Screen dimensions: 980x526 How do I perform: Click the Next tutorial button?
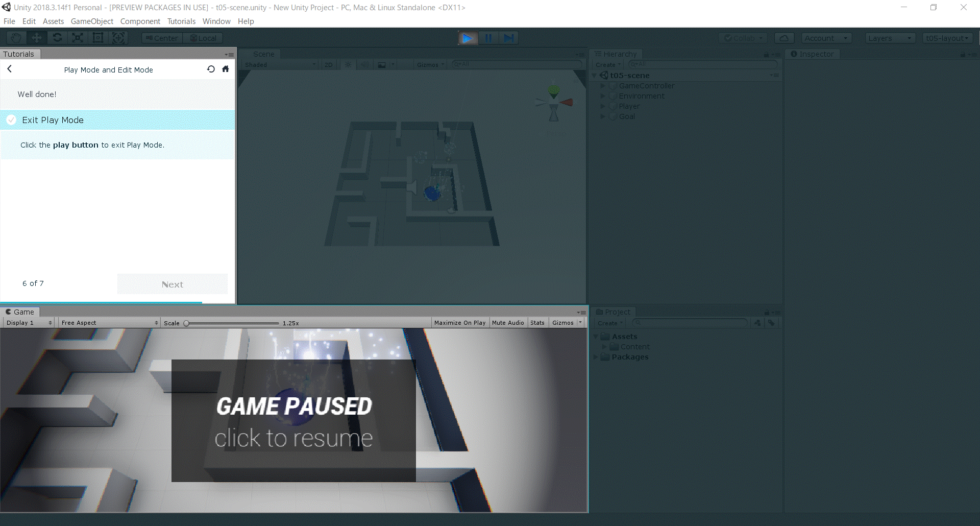click(173, 284)
